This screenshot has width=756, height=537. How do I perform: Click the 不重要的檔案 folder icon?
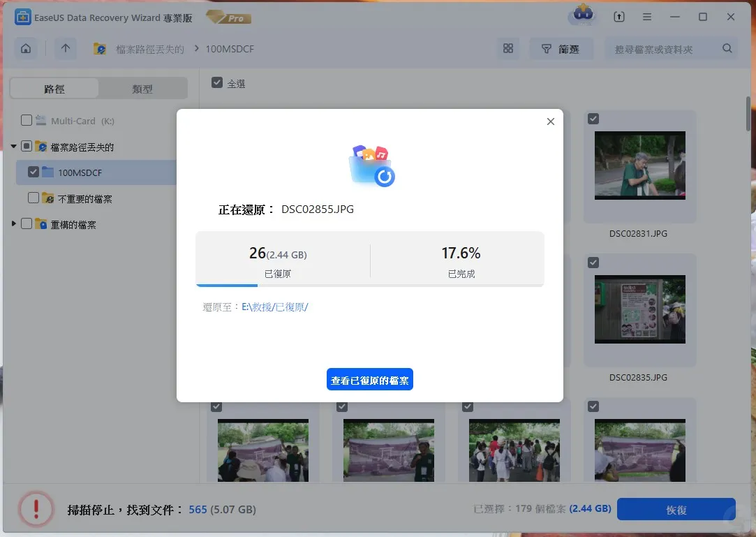(47, 198)
